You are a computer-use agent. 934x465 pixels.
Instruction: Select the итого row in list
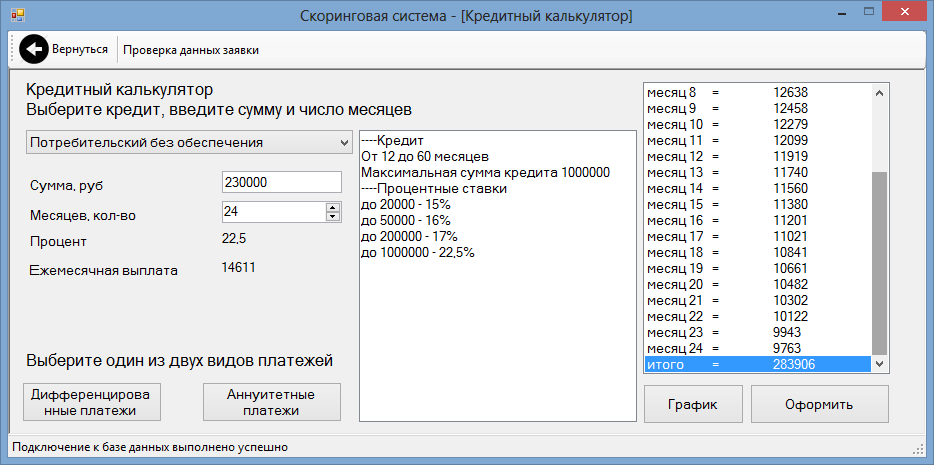pos(758,364)
